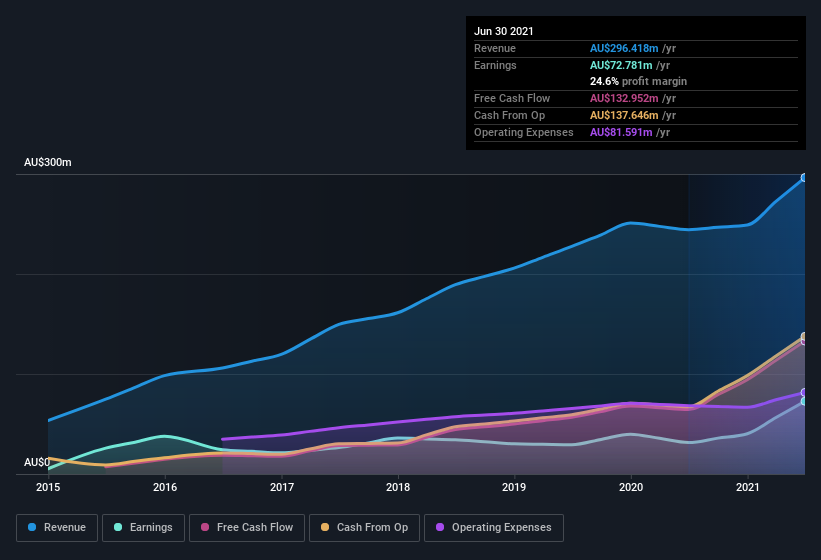821x560 pixels.
Task: Toggle the Revenue legend button
Action: click(x=57, y=528)
